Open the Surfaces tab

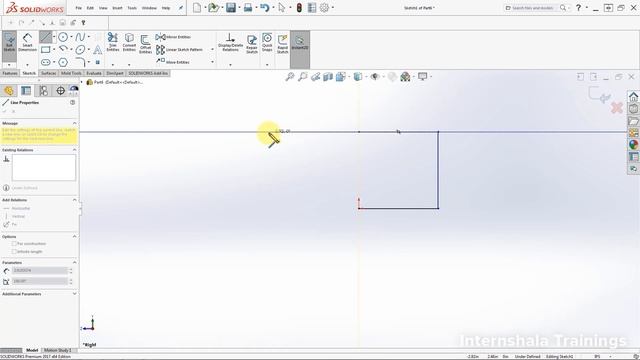[x=49, y=73]
